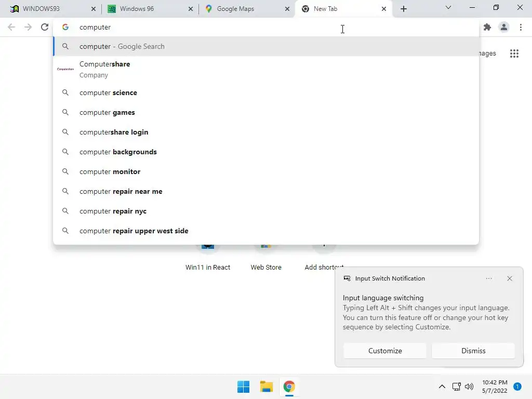Image resolution: width=532 pixels, height=399 pixels.
Task: Close the Google Maps tab
Action: pyautogui.click(x=287, y=9)
